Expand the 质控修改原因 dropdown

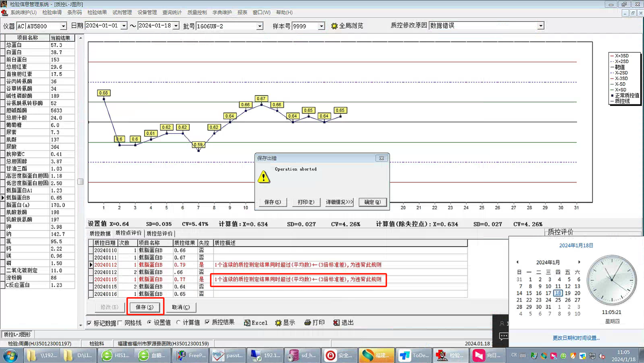pos(540,26)
